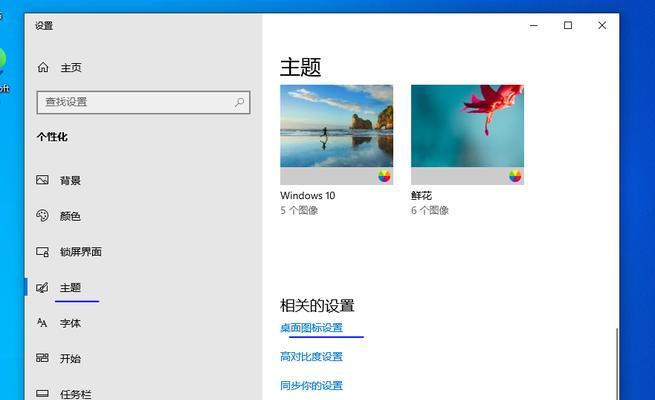Close the 设置 window

pos(602,25)
